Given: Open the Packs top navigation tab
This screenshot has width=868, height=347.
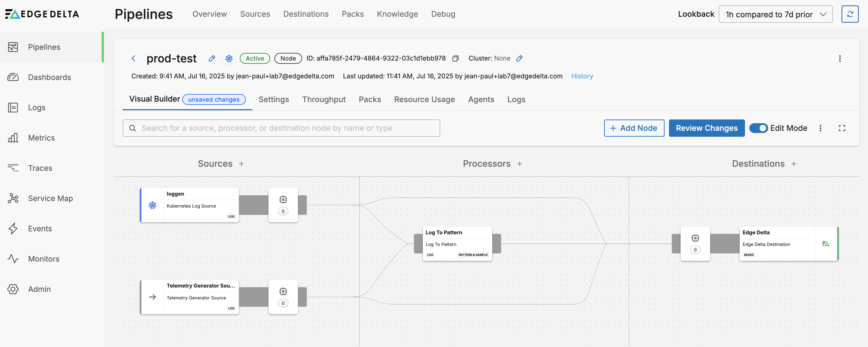Looking at the screenshot, I should 352,14.
